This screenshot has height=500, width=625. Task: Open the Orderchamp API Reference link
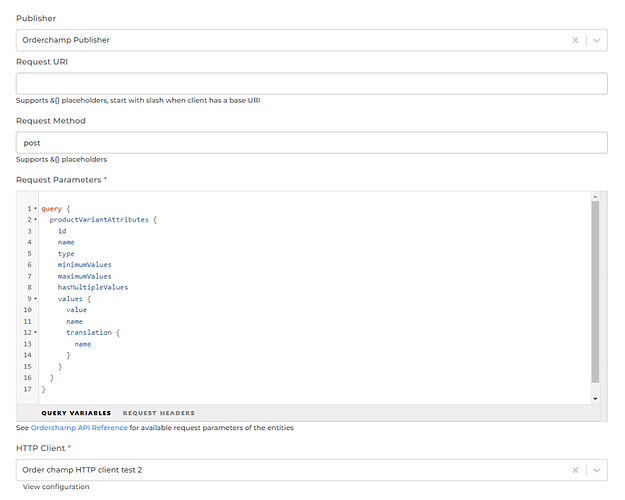(79, 428)
